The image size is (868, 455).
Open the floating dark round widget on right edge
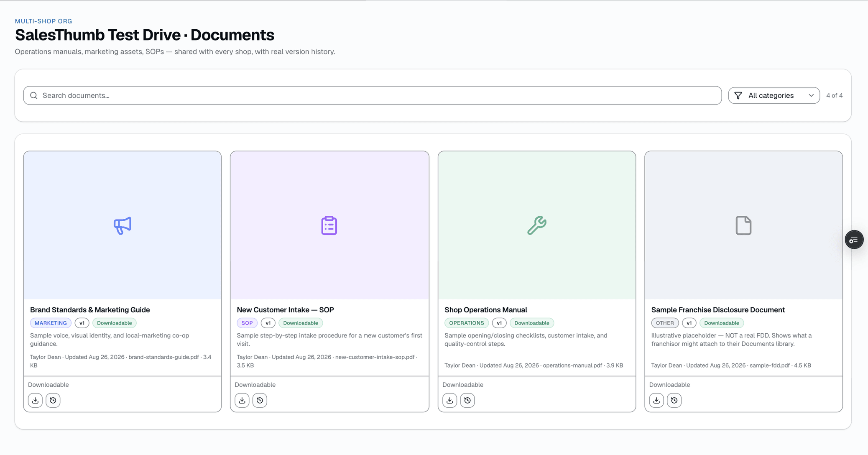pos(854,240)
